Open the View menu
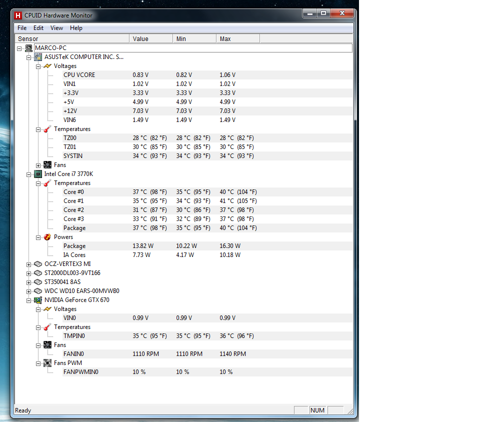 pos(56,28)
